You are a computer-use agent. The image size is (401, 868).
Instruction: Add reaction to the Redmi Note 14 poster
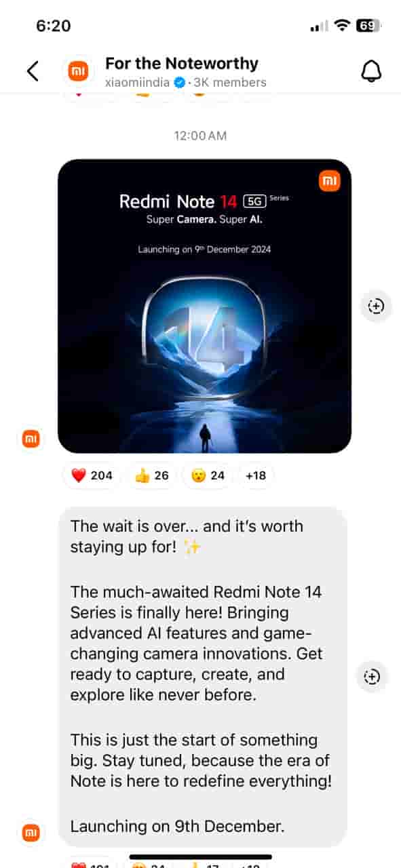pyautogui.click(x=375, y=306)
